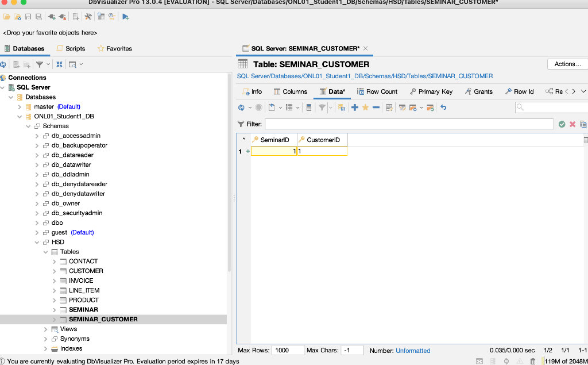Save the connection file with disk icon

pyautogui.click(x=27, y=17)
